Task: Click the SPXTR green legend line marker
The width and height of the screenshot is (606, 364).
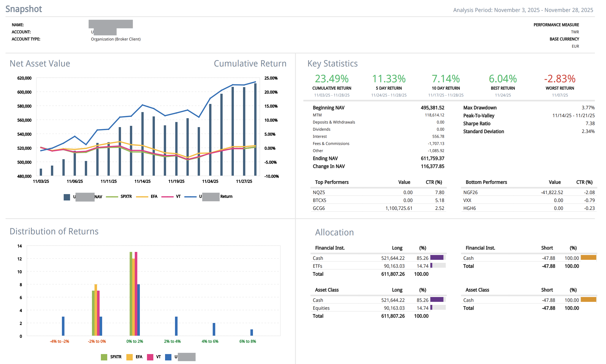Action: coord(112,197)
